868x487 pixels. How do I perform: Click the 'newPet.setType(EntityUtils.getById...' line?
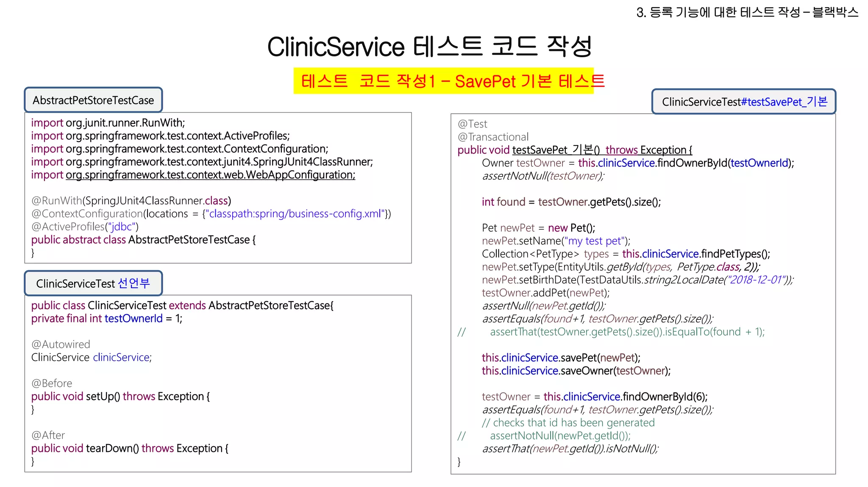[x=621, y=267]
